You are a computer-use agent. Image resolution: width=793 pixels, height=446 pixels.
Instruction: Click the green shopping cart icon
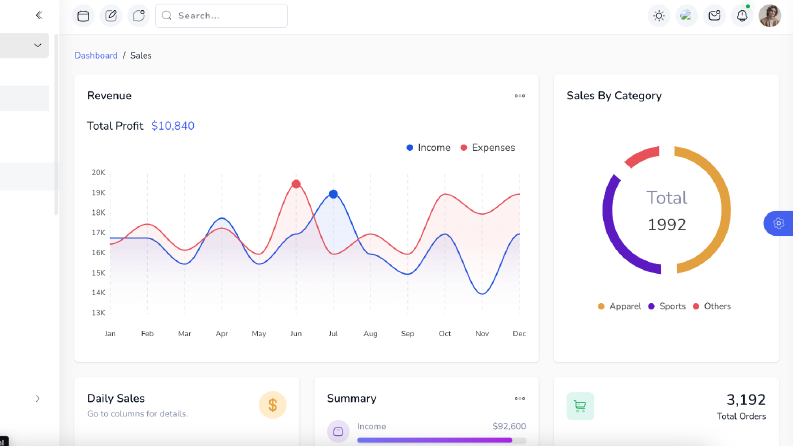pos(580,406)
